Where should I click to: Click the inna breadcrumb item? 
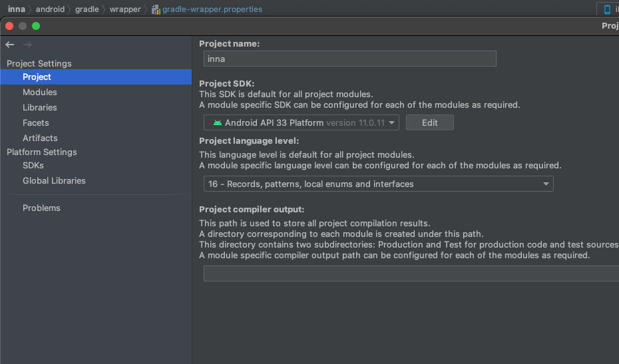click(17, 9)
